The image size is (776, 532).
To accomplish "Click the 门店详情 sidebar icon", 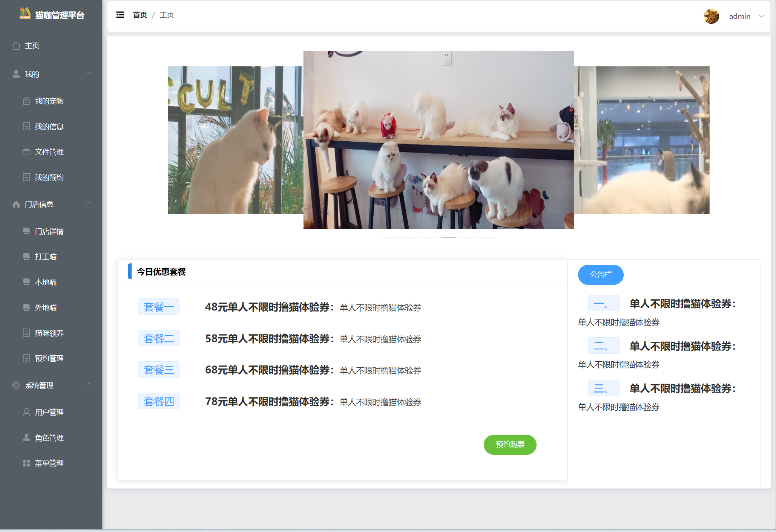I will tap(26, 231).
